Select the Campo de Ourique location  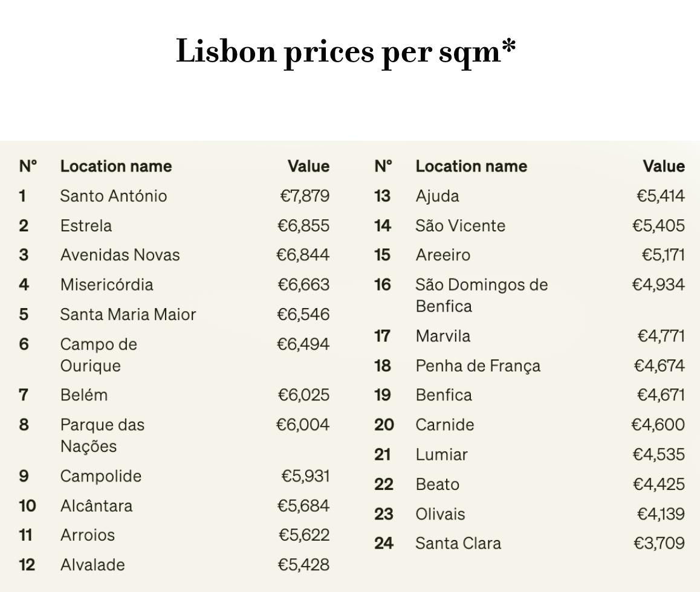98,355
